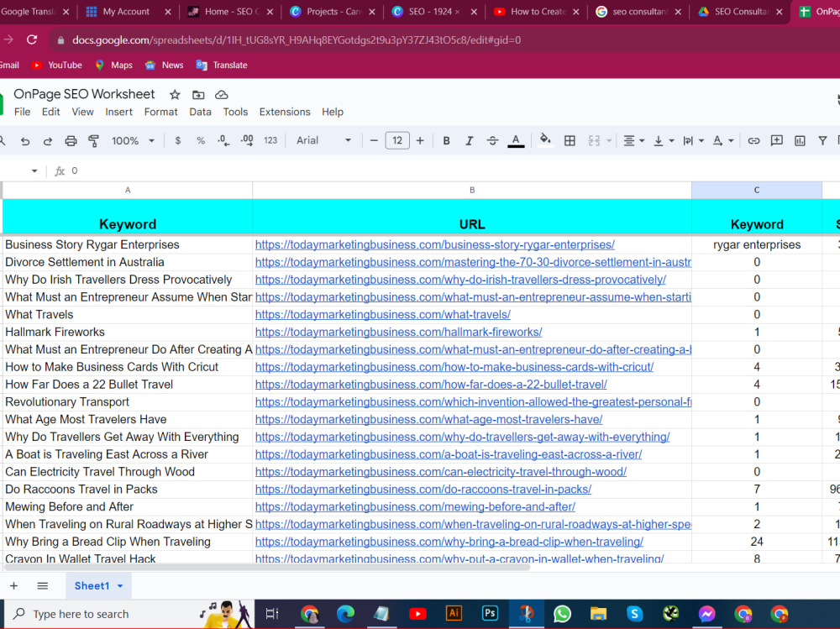840x629 pixels.
Task: Open vertical align dropdown
Action: 664,140
